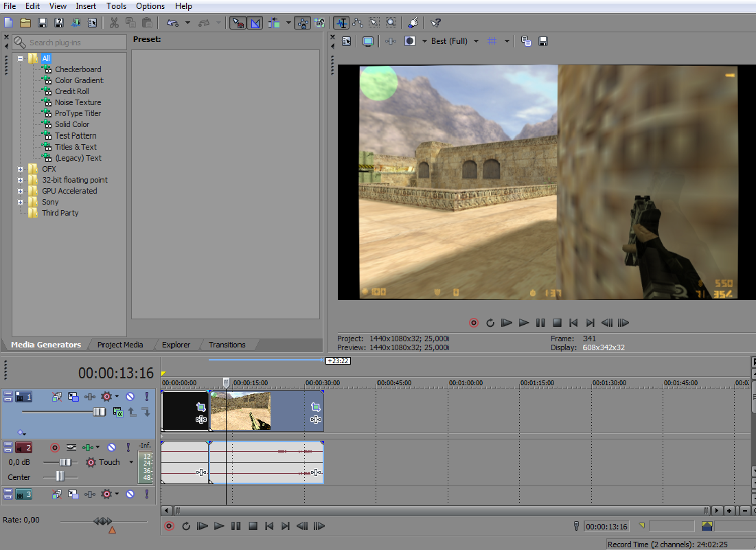Click the What's This help icon
The height and width of the screenshot is (550, 756).
coord(436,23)
